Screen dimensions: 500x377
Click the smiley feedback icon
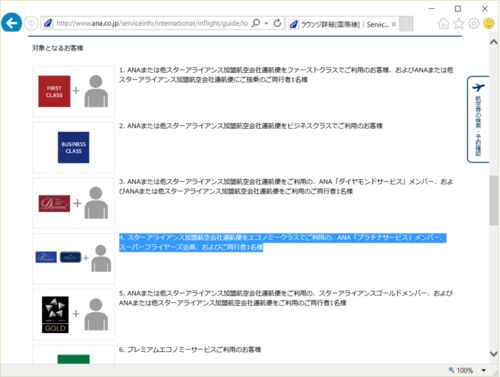[489, 23]
